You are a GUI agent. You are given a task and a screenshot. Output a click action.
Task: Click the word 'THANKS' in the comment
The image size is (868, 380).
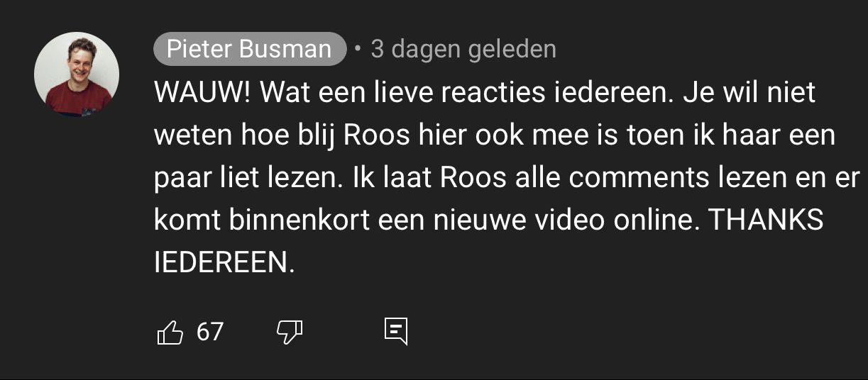pos(767,220)
